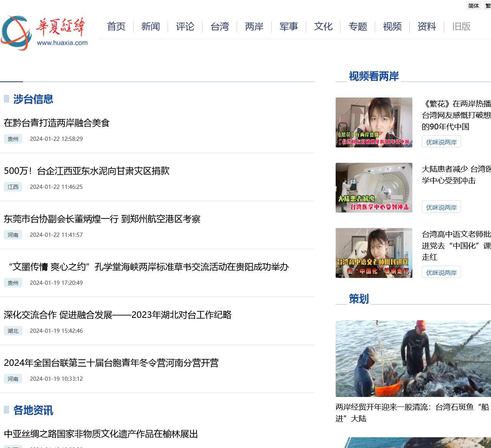Switch language to 简体
This screenshot has height=448, width=491.
(x=474, y=6)
